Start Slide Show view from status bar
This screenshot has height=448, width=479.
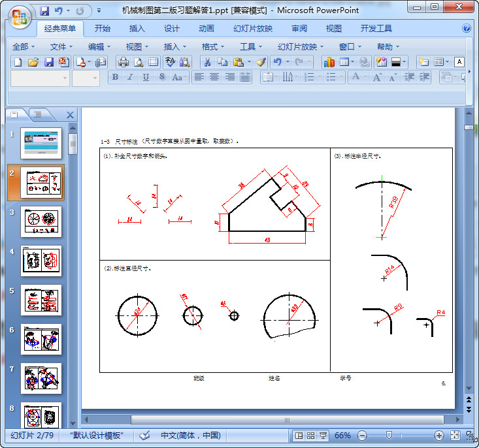click(323, 436)
